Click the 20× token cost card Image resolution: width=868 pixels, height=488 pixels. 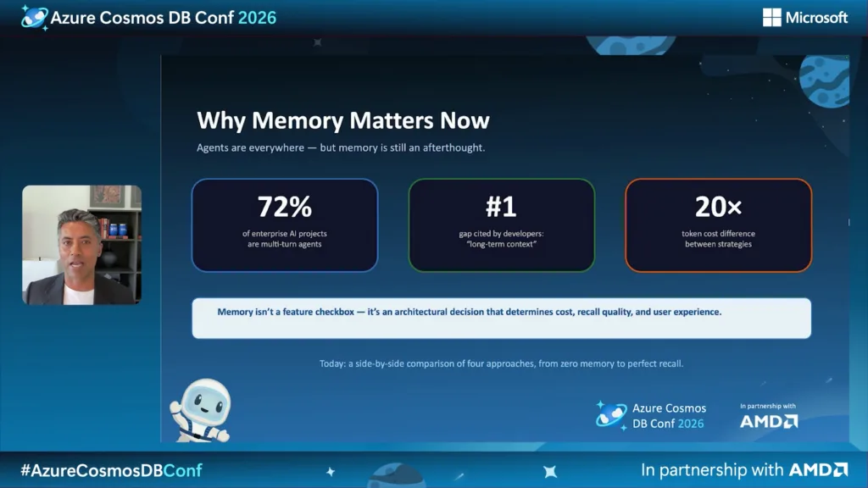[719, 225]
